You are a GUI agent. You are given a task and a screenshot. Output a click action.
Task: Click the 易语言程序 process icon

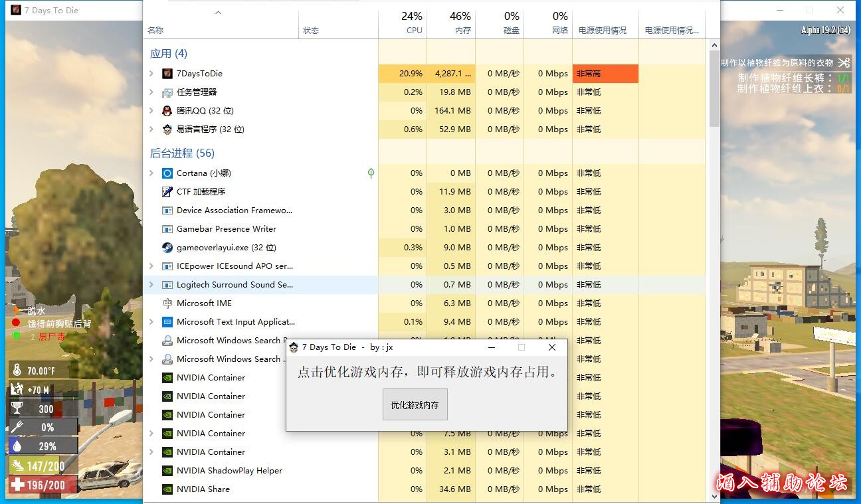click(167, 129)
